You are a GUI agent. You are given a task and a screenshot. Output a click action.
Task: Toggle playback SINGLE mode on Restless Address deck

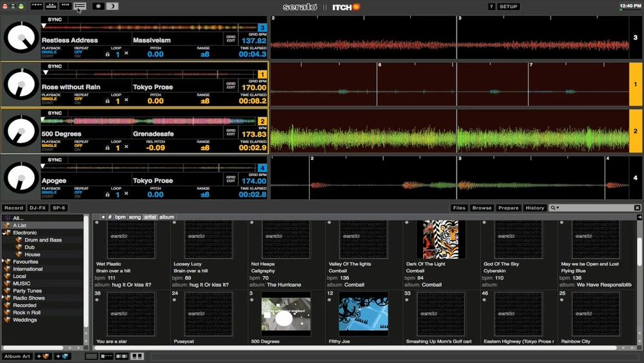coord(49,52)
